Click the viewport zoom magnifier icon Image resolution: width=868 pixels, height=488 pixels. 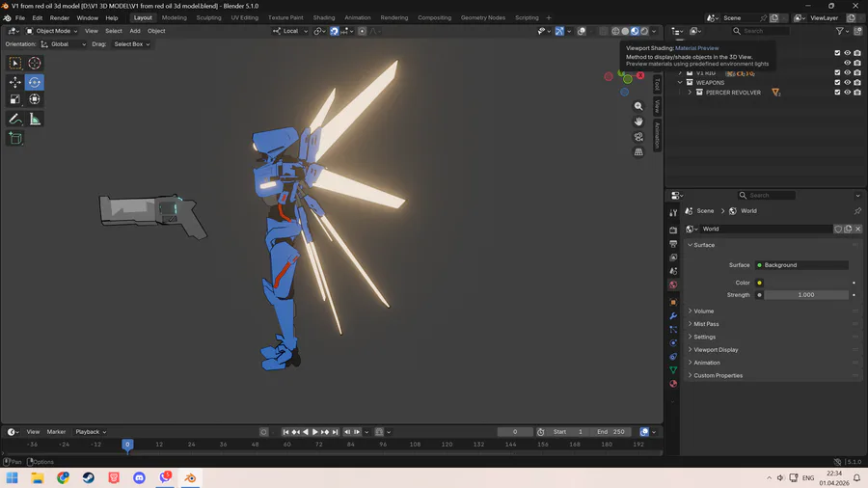pos(638,107)
